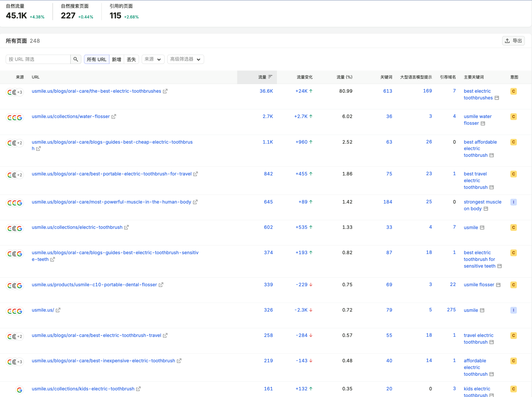Open external link icon for best-portable-electric-toothbrush-for-travel
Viewport: 532px width, 397px height.
coord(196,174)
